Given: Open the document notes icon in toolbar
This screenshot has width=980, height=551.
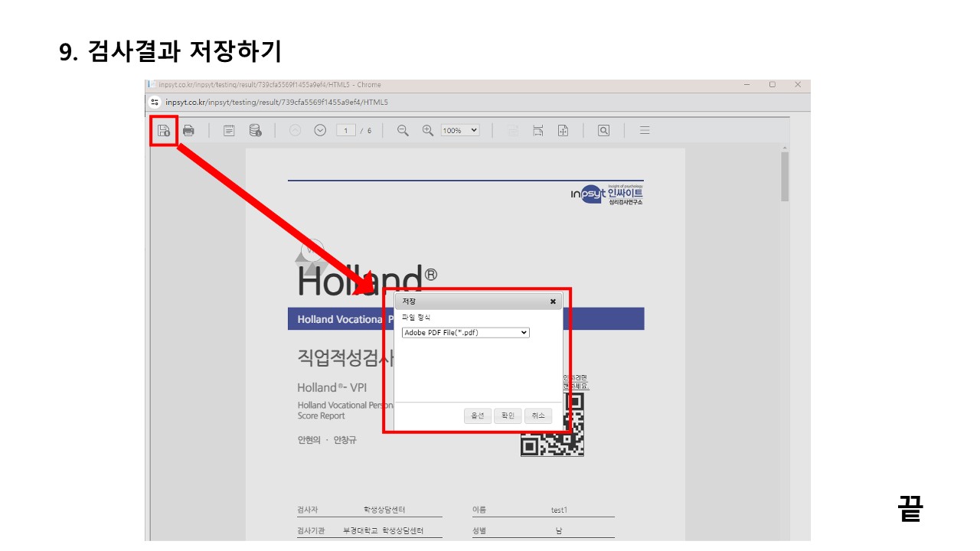Looking at the screenshot, I should (229, 130).
